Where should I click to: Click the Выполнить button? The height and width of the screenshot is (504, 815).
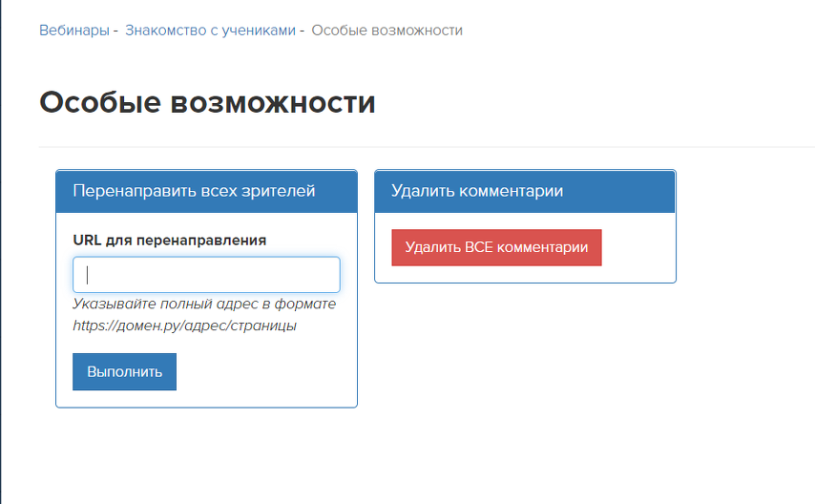point(125,372)
